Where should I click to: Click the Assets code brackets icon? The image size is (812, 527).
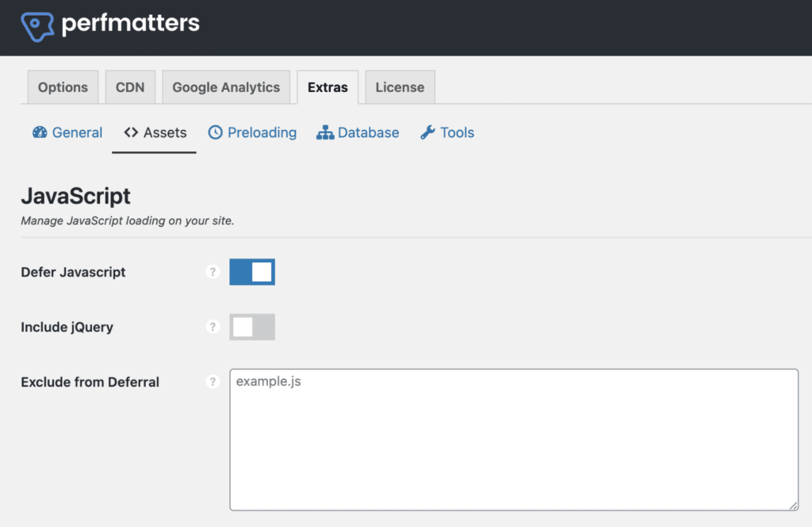point(131,132)
